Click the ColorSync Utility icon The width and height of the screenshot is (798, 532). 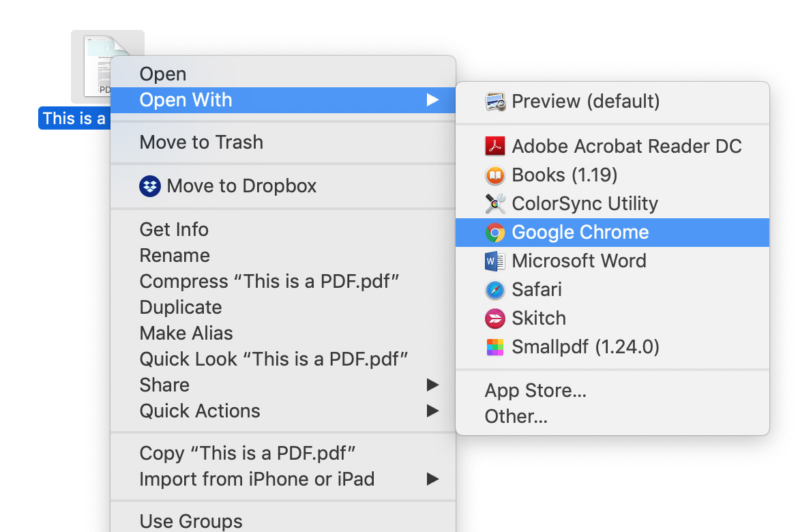494,204
